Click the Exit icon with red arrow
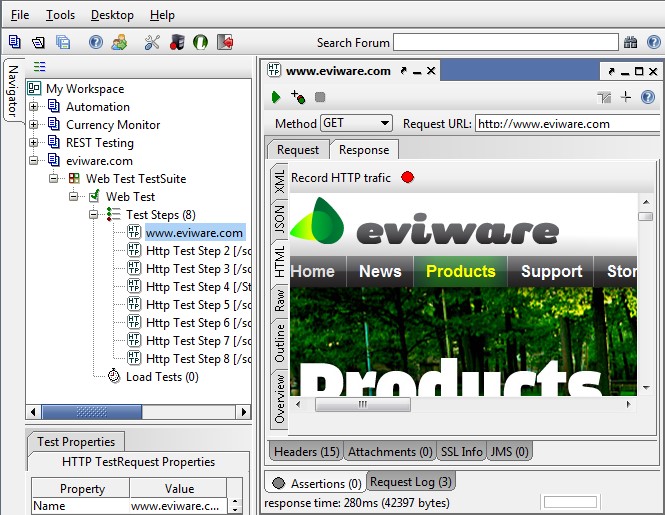 click(225, 42)
